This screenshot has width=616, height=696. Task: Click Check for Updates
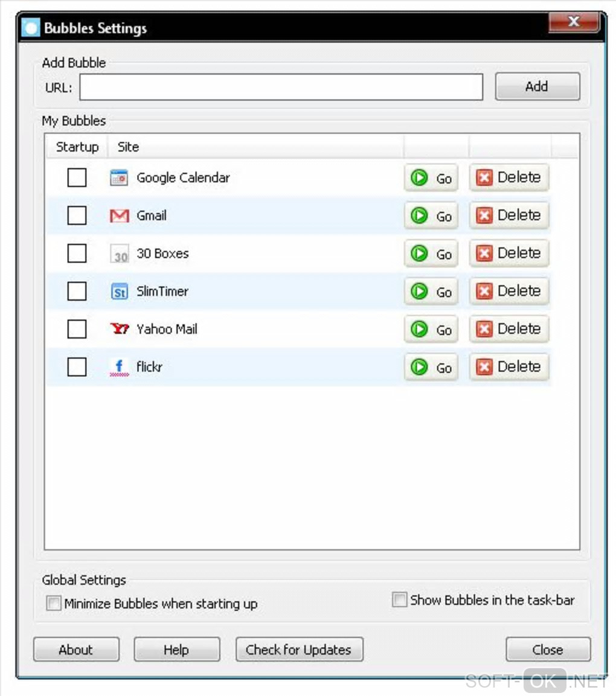point(300,650)
